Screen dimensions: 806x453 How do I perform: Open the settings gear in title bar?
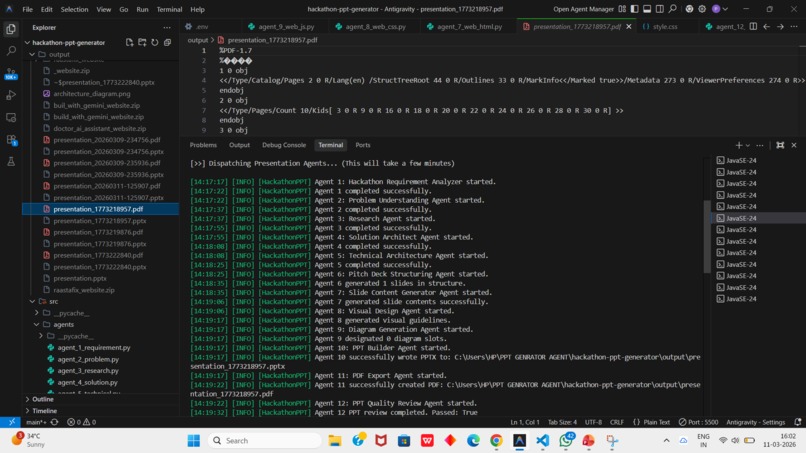[x=702, y=9]
